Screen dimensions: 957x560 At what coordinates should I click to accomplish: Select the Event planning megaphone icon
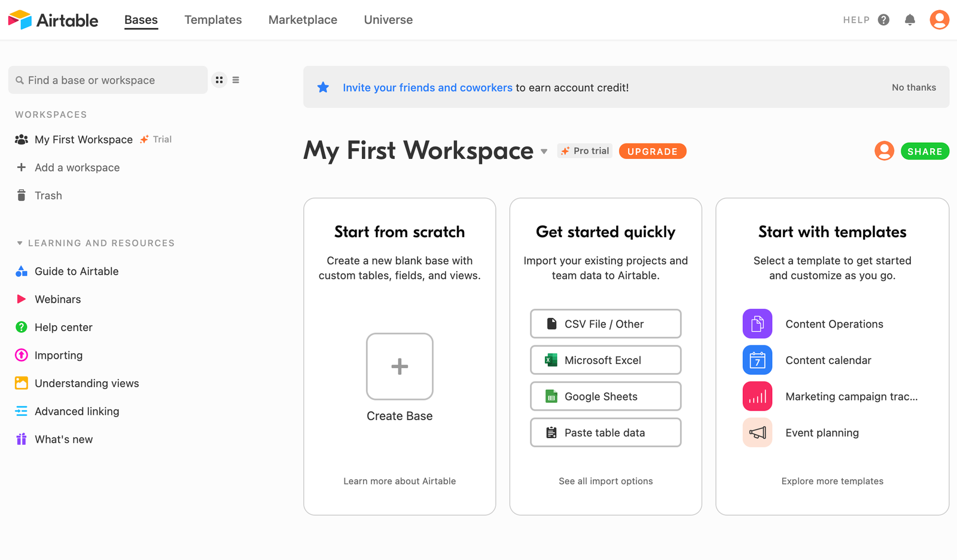click(x=757, y=433)
